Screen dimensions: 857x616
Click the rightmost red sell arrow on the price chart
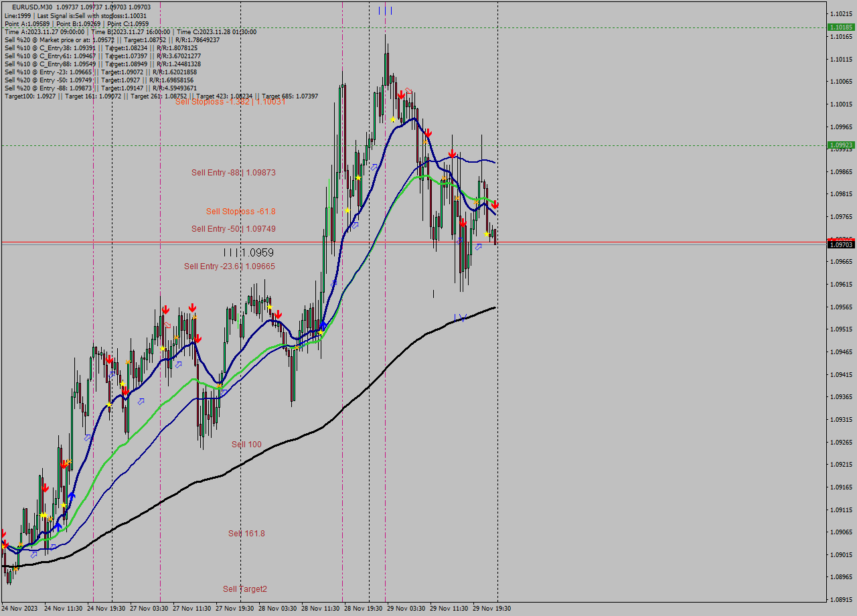pyautogui.click(x=495, y=204)
